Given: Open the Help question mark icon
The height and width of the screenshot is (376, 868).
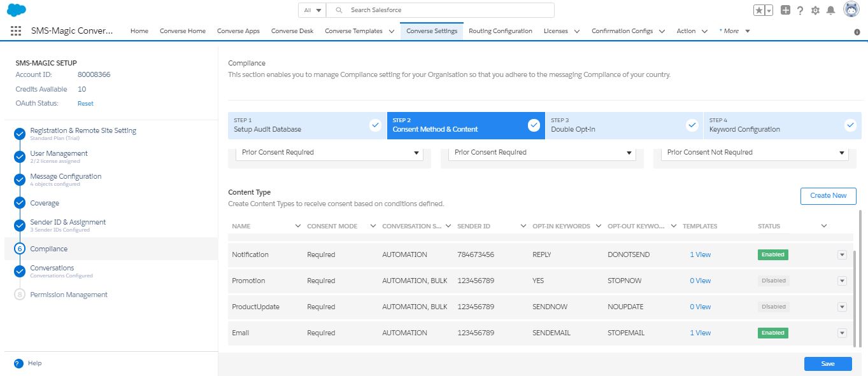Looking at the screenshot, I should click(800, 10).
